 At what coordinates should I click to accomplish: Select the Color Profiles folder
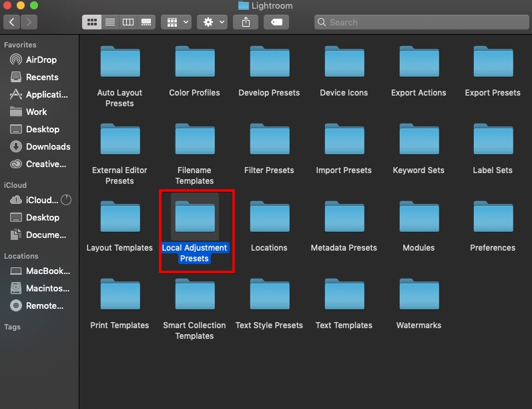[195, 61]
